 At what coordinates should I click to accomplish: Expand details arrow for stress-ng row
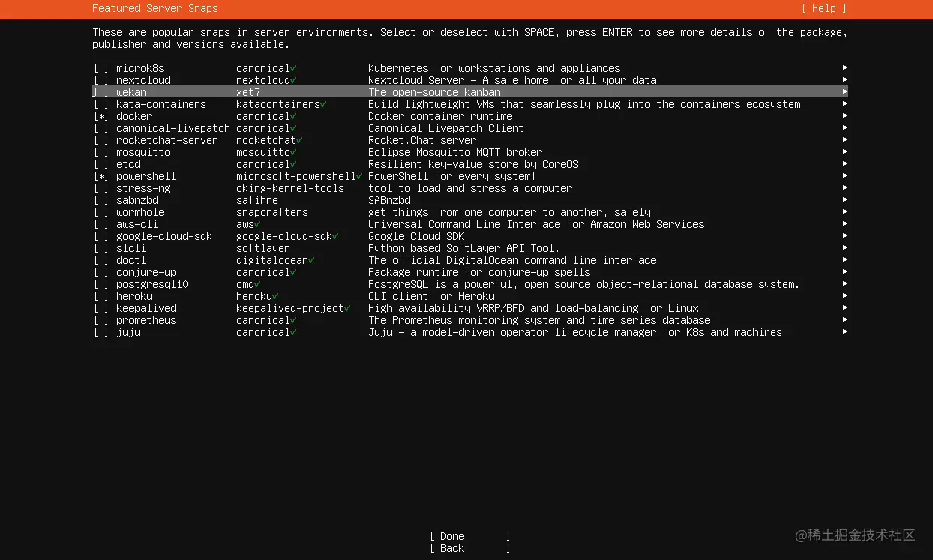845,188
